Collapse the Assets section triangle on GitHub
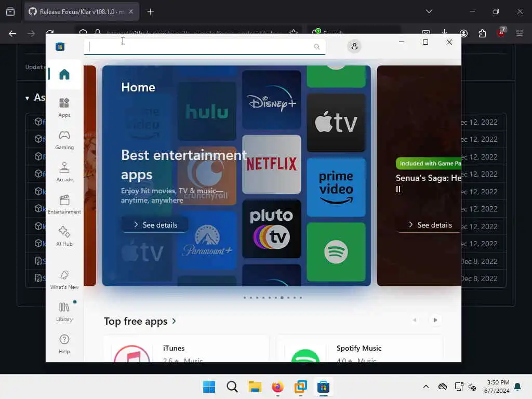 [x=27, y=98]
